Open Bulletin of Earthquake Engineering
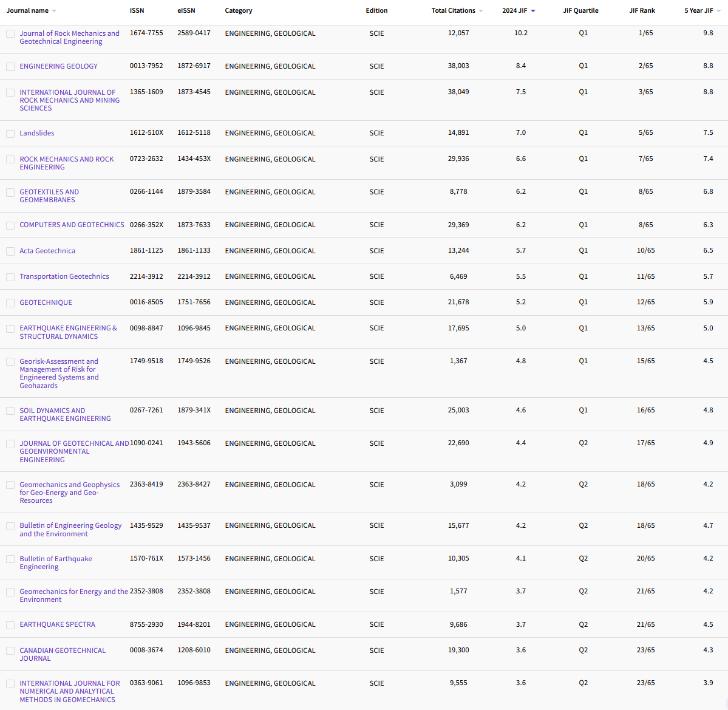 [56, 562]
